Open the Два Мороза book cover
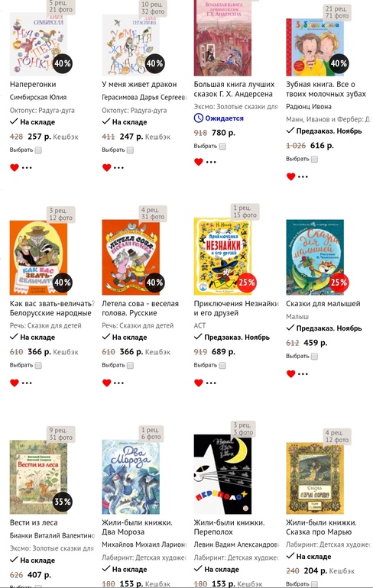The width and height of the screenshot is (373, 588). (131, 477)
